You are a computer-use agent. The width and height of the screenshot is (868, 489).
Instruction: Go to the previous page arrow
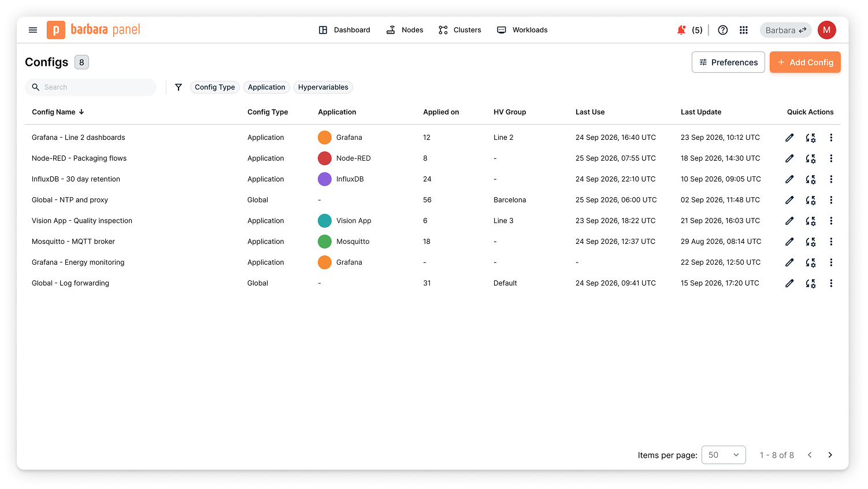coord(810,455)
